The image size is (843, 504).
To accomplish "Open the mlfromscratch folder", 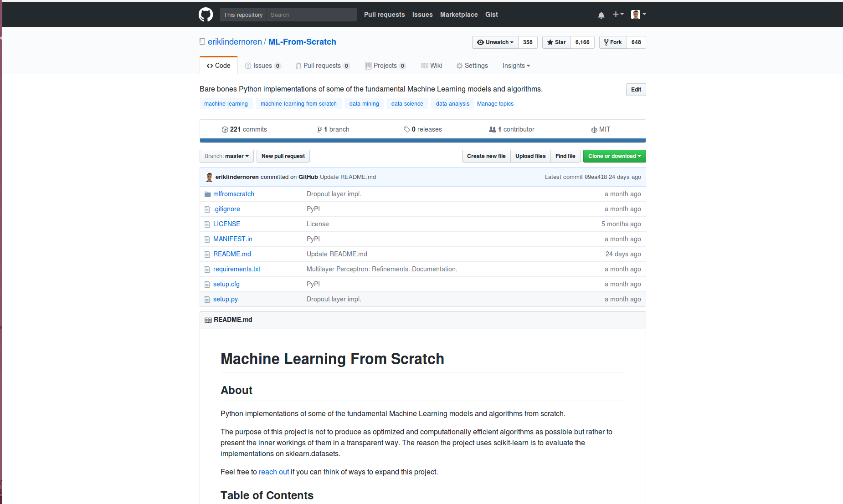I will [234, 194].
